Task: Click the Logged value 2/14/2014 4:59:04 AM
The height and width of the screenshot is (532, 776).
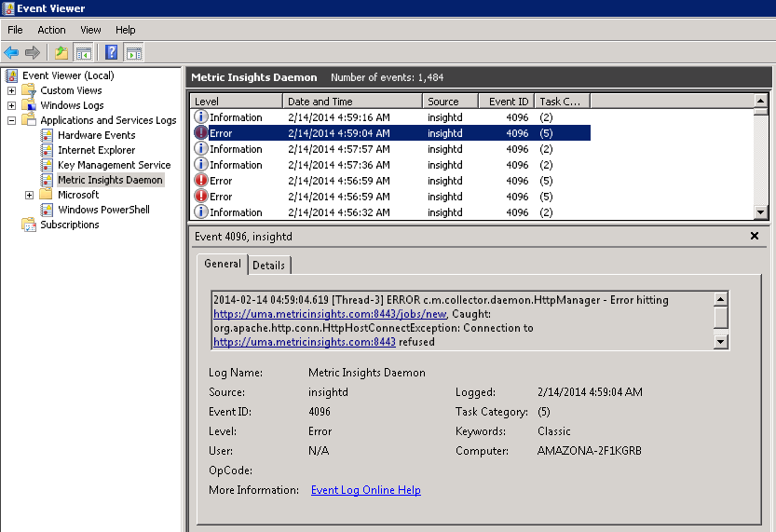Action: coord(590,392)
